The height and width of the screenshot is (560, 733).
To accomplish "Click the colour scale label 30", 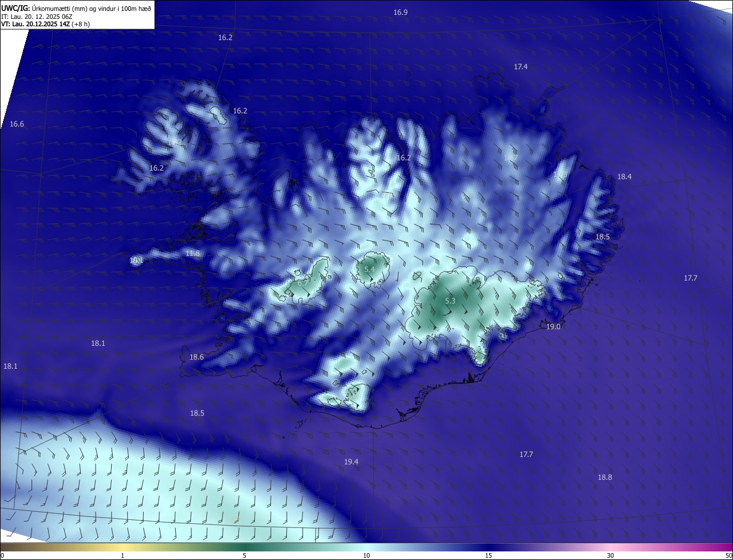I will [610, 556].
